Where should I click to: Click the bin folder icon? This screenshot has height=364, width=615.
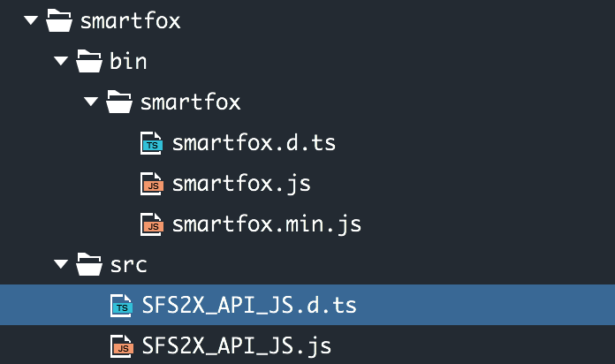89,61
